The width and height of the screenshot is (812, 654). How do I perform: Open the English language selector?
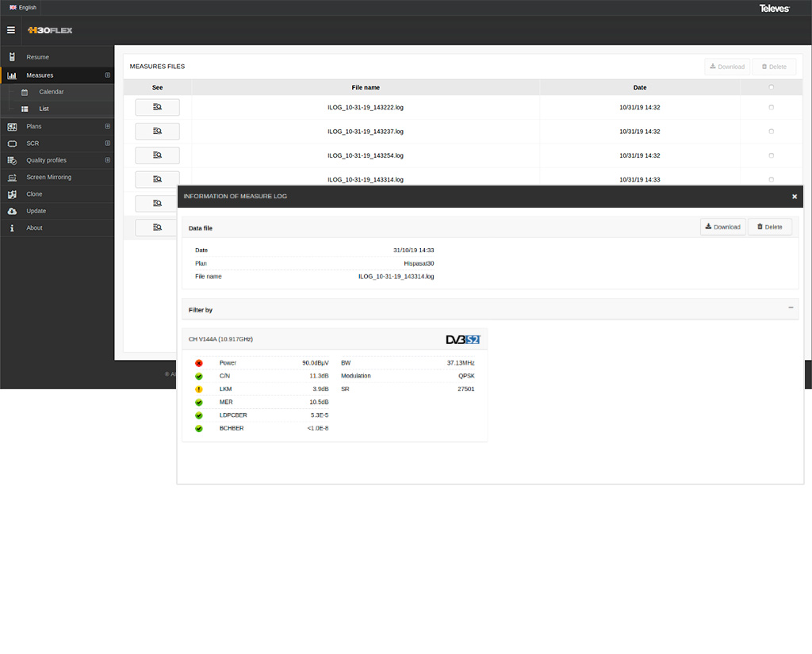click(22, 7)
